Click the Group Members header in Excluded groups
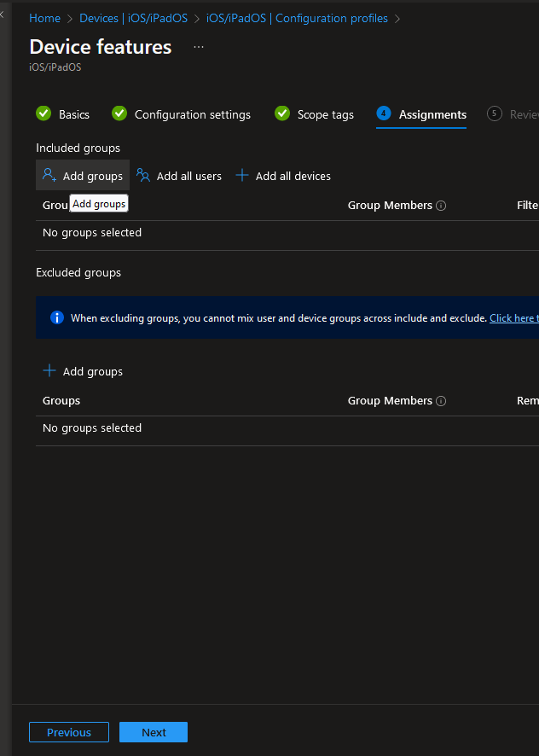The width and height of the screenshot is (539, 756). [x=390, y=401]
